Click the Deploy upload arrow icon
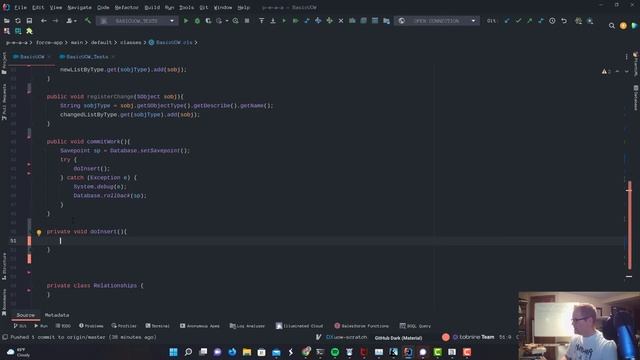 click(262, 20)
